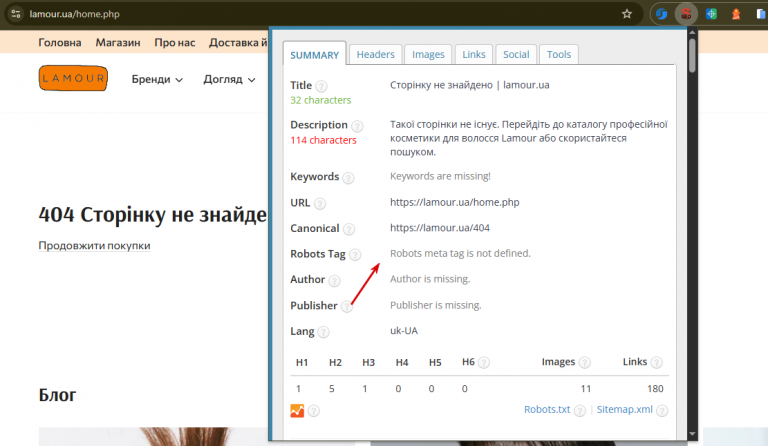
Task: Click help icon beside analytics chart icon
Action: pos(314,411)
